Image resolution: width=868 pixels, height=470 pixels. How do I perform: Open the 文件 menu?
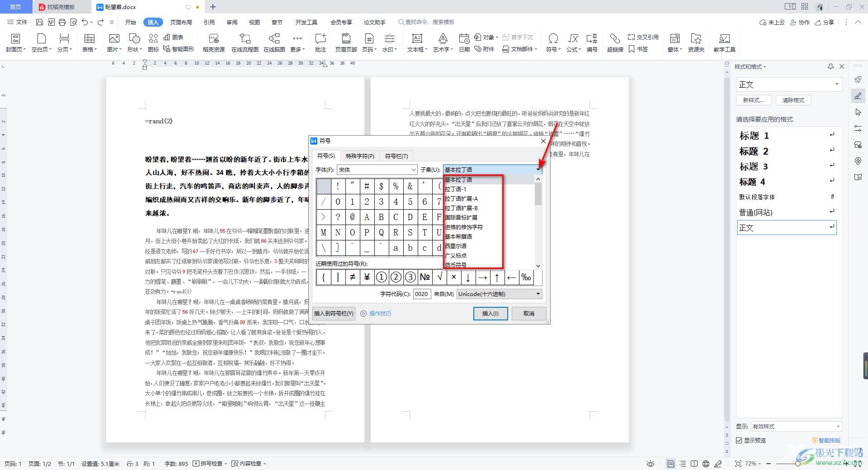point(17,22)
